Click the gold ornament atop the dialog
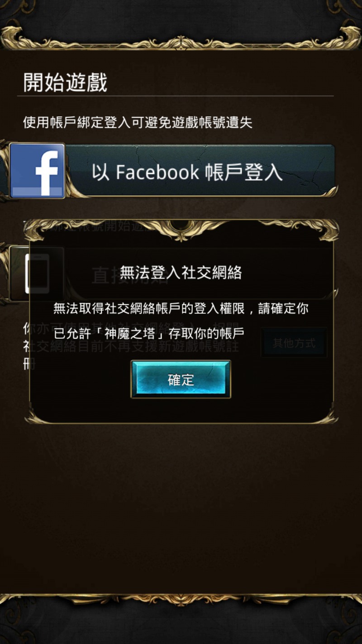The image size is (362, 644). 181,229
